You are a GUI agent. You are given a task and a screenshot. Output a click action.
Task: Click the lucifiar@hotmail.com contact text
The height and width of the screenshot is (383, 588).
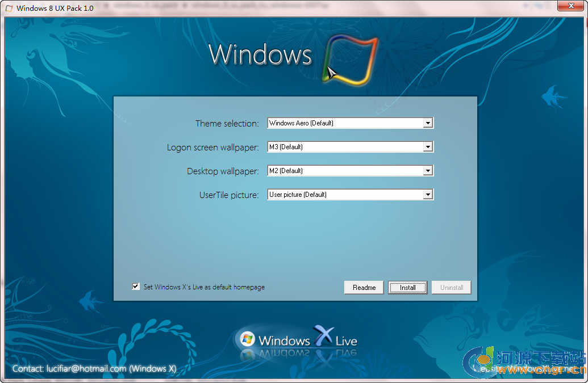86,369
